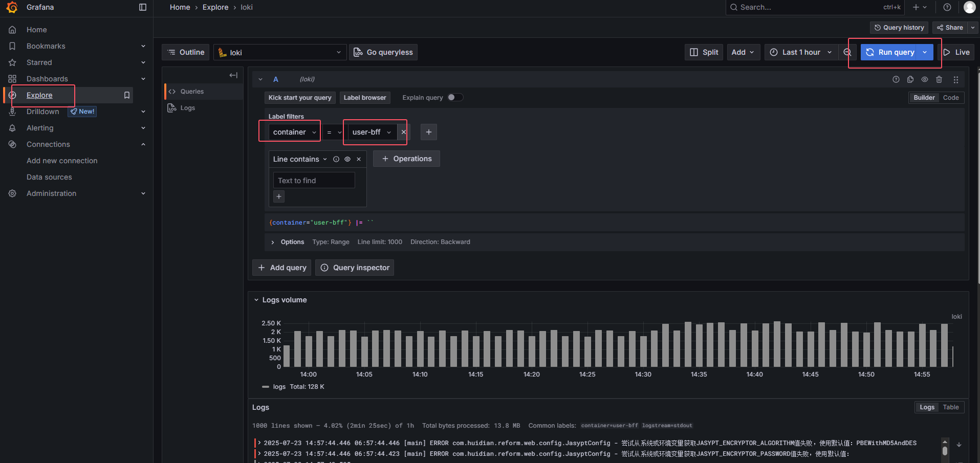Click Run query button
Image resolution: width=980 pixels, height=463 pixels.
click(890, 52)
